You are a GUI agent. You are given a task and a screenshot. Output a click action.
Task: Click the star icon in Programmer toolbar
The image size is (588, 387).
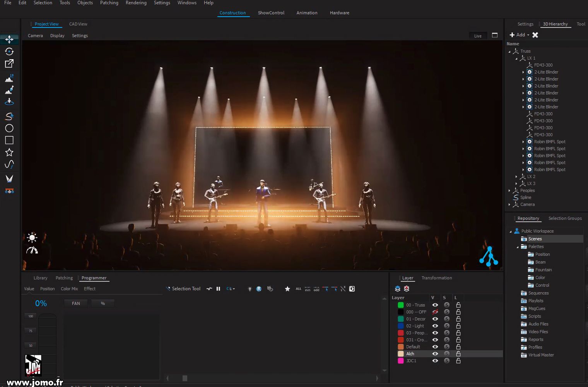coord(287,289)
